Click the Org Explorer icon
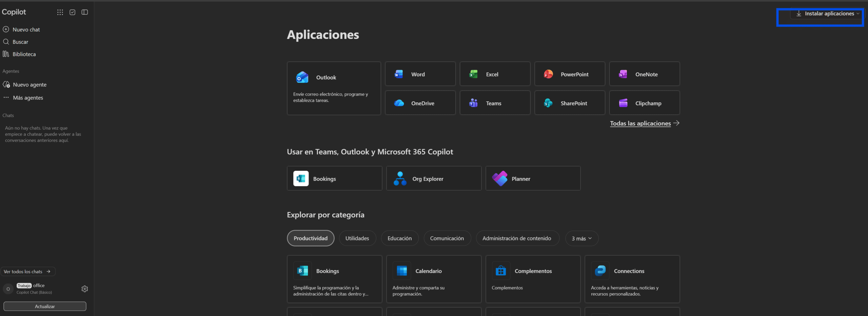 coord(400,178)
